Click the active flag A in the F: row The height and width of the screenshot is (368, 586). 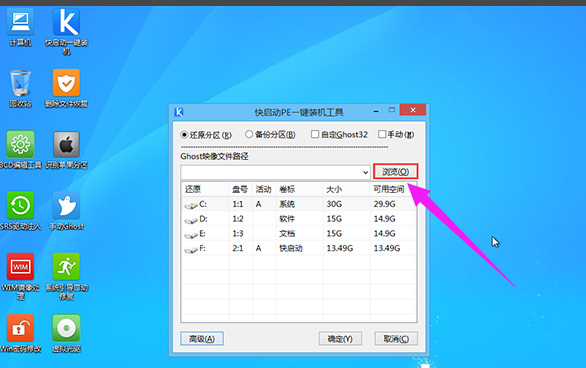[258, 248]
